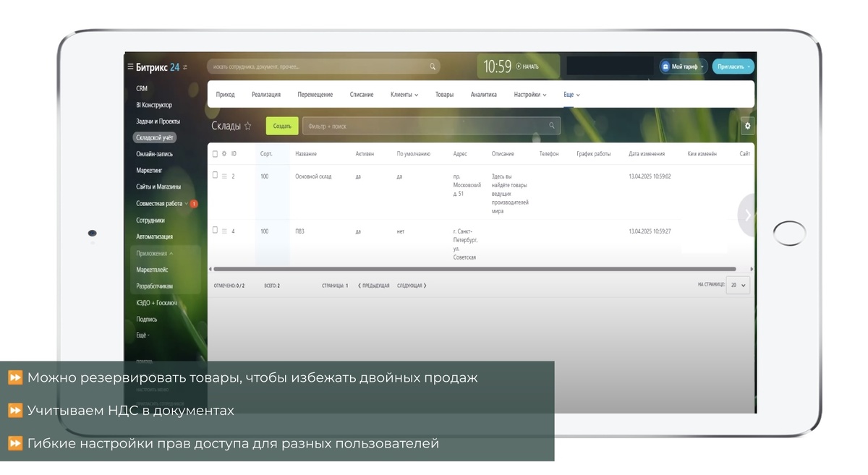Go to the Предыдущая page
Viewport: 868px width, 475px height.
pyautogui.click(x=374, y=286)
